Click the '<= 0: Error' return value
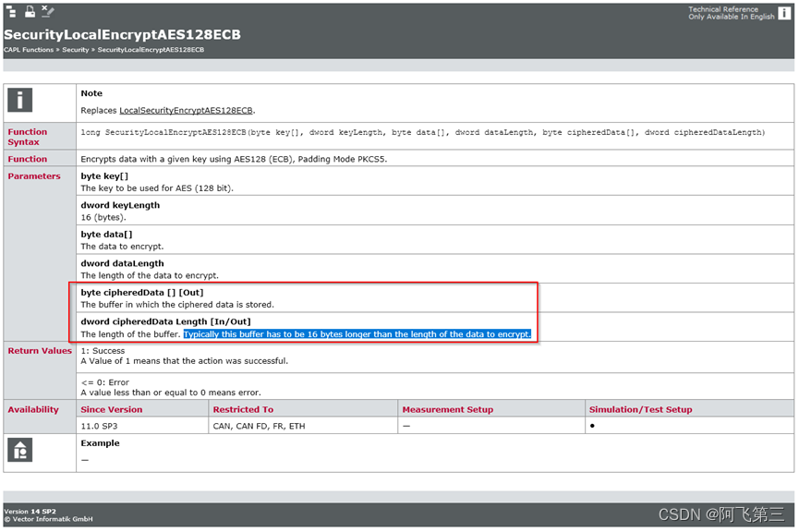 coord(105,382)
